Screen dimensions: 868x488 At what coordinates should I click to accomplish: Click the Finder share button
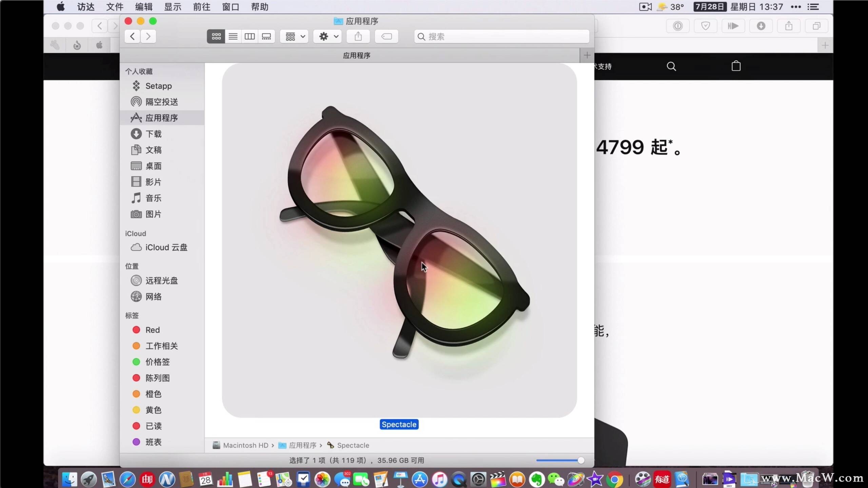(358, 36)
